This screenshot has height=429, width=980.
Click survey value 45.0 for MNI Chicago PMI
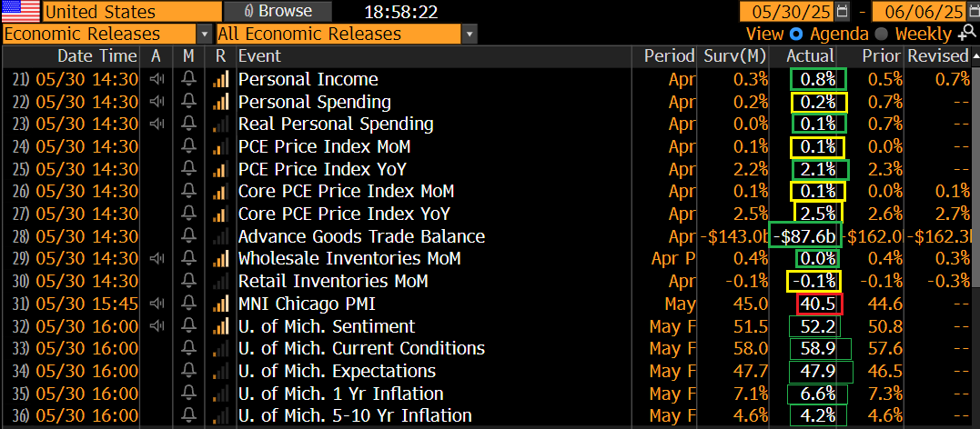click(x=751, y=304)
